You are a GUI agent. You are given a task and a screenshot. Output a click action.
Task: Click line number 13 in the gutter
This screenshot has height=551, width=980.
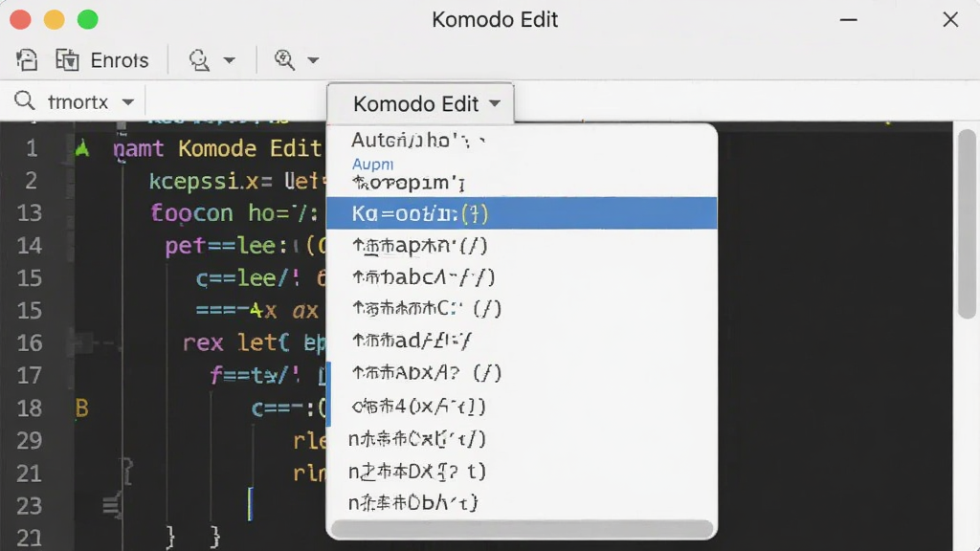point(30,213)
